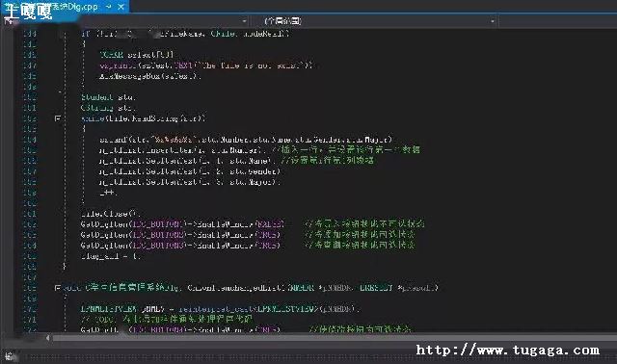This screenshot has width=617, height=364.
Task: Click the SetItemText line with stu.Gender
Action: click(190, 171)
